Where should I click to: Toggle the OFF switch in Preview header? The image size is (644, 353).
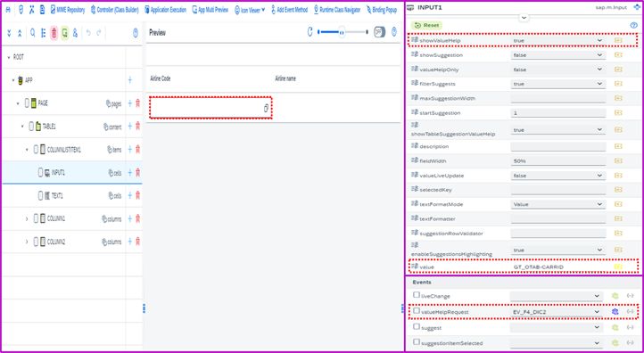[x=379, y=32]
